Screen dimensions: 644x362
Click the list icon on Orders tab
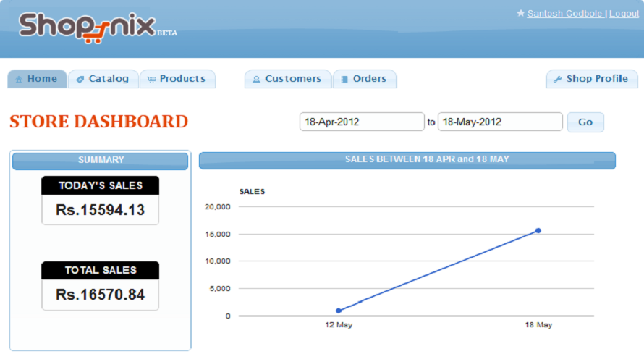[x=344, y=80]
